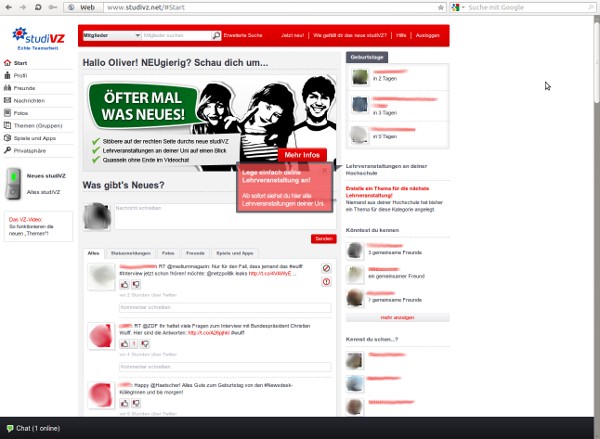Open the Chat (1 online) bar
600x439 pixels.
tap(34, 428)
